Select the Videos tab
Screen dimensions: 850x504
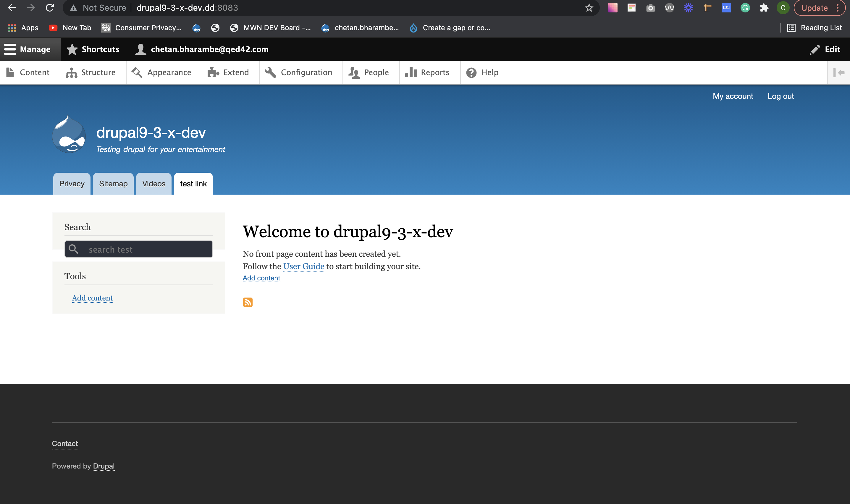[153, 184]
